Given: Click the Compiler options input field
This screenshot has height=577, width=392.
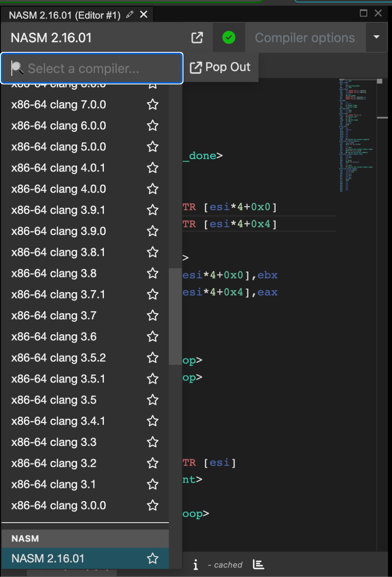Looking at the screenshot, I should click(x=305, y=38).
